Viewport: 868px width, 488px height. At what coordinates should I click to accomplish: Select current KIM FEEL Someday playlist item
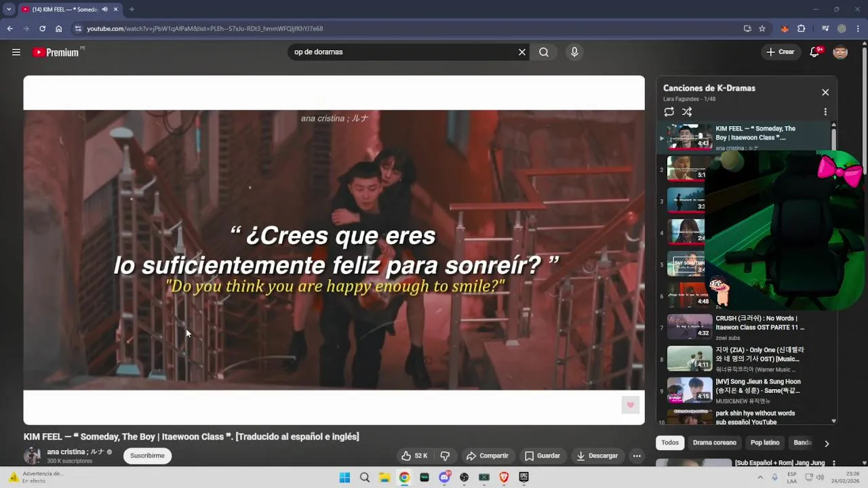tap(744, 137)
